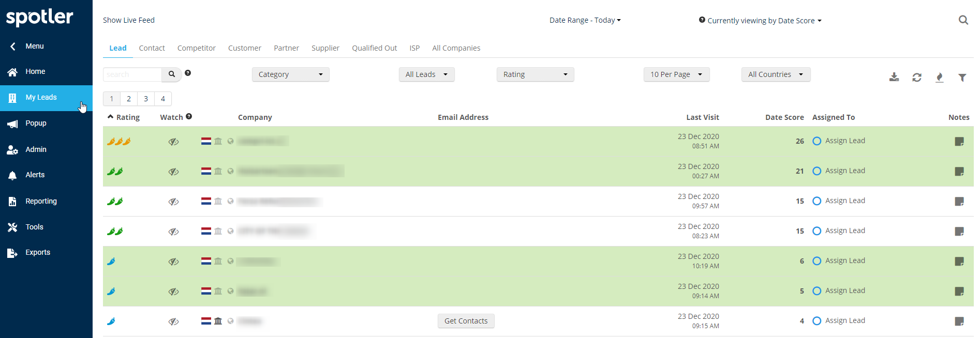Toggle watch eye on the Get Contacts row
Image resolution: width=980 pixels, height=338 pixels.
[x=173, y=321]
